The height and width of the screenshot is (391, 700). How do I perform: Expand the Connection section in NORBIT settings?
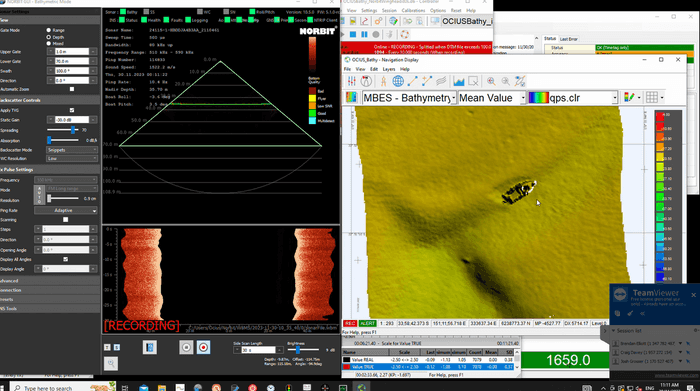50,290
